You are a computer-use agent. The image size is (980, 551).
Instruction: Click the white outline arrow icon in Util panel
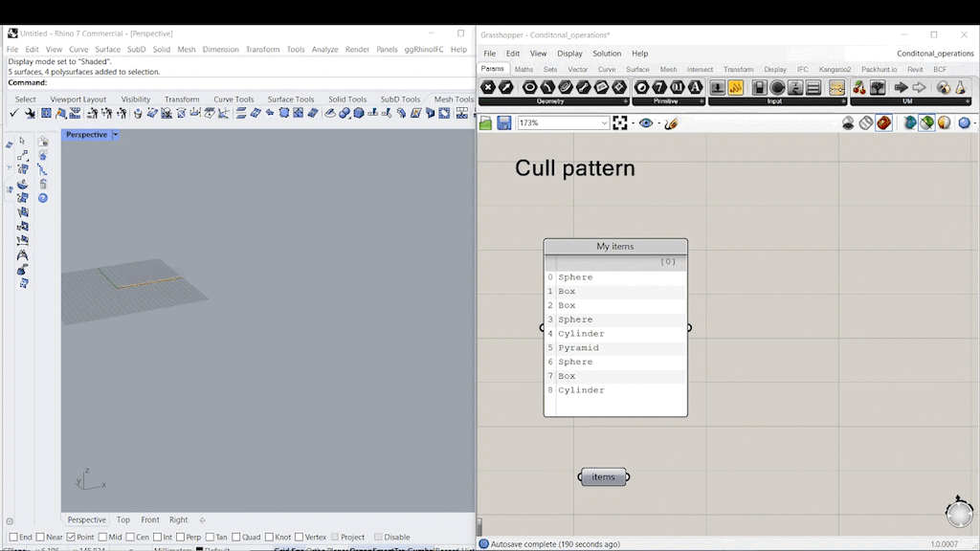(x=919, y=87)
